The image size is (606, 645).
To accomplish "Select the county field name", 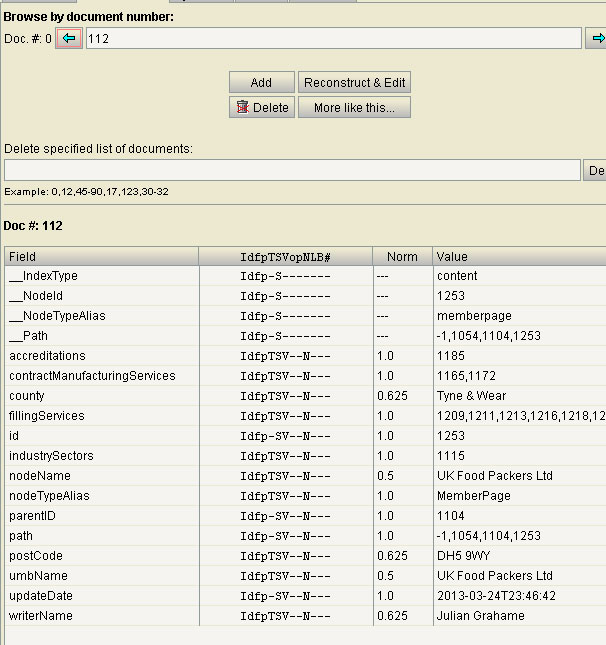I will coord(27,396).
